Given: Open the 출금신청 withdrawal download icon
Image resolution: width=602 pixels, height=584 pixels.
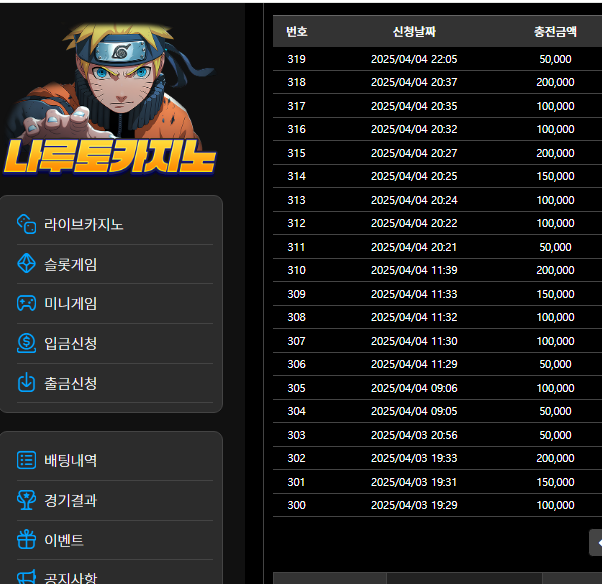Looking at the screenshot, I should [27, 383].
